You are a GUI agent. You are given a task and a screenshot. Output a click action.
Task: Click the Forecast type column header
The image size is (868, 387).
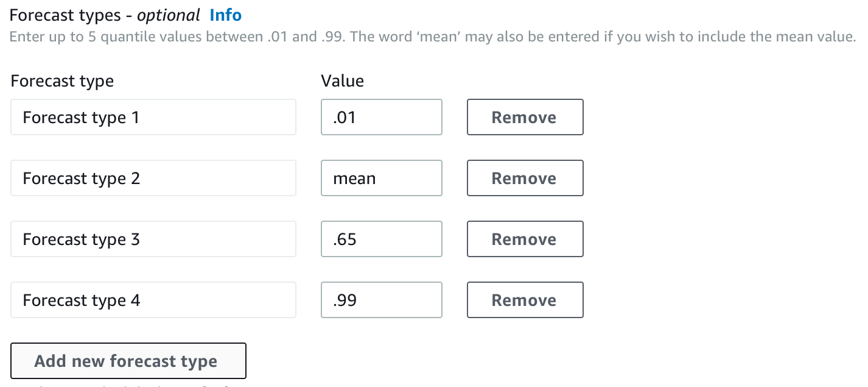[x=62, y=80]
